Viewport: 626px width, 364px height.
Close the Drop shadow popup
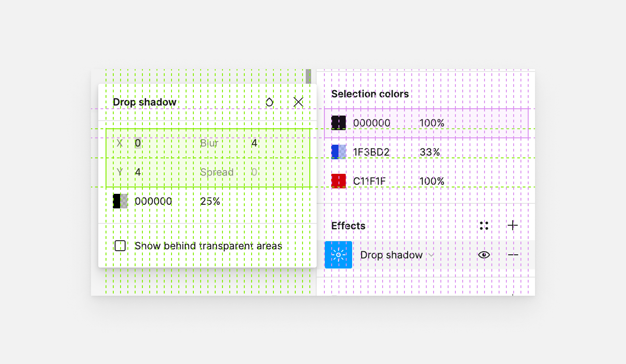pyautogui.click(x=298, y=102)
